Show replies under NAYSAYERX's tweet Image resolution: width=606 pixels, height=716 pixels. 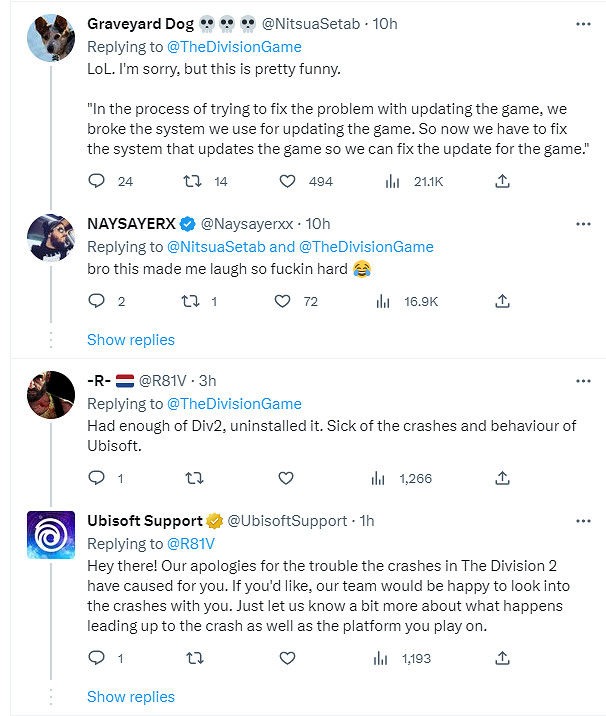click(131, 339)
